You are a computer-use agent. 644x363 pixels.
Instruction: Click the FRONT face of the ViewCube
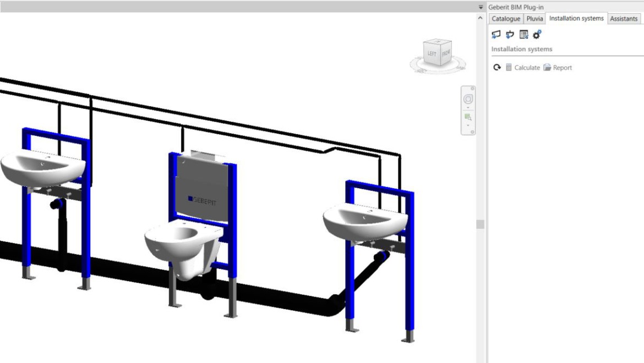coord(446,53)
